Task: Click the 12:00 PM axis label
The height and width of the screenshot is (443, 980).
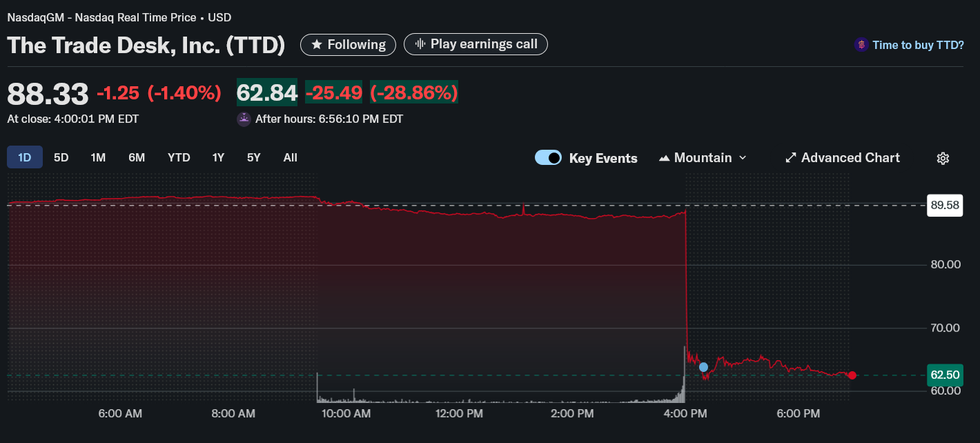Action: pyautogui.click(x=458, y=413)
